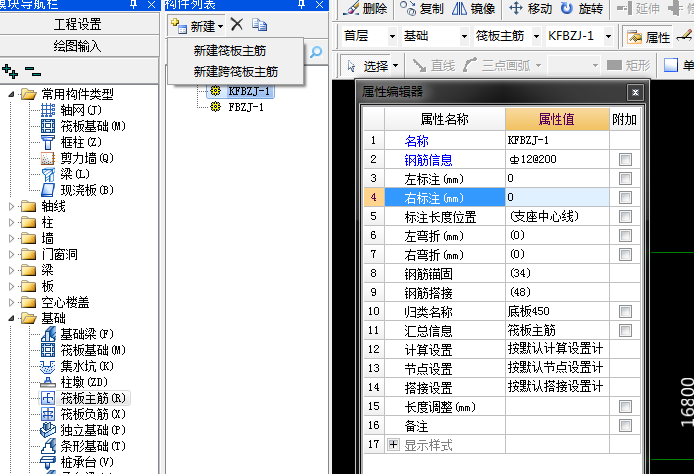The image size is (694, 474).
Task: Toggle 长度调整(mm) 附加 checkbox
Action: tap(625, 407)
